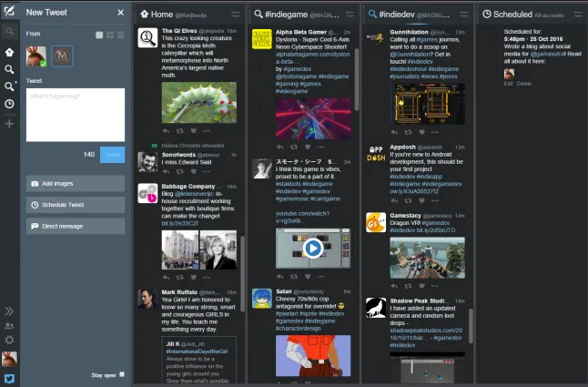Click the compose new tweet quill icon

coord(9,11)
